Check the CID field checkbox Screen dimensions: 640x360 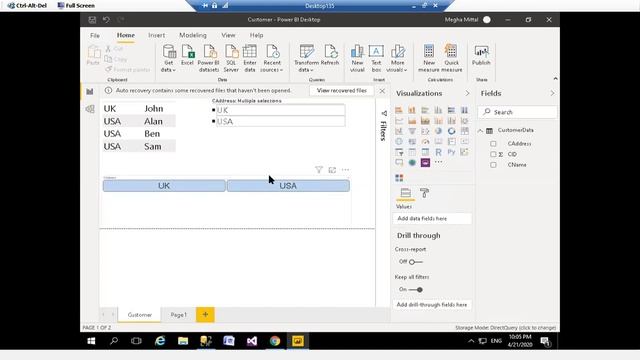pyautogui.click(x=493, y=154)
